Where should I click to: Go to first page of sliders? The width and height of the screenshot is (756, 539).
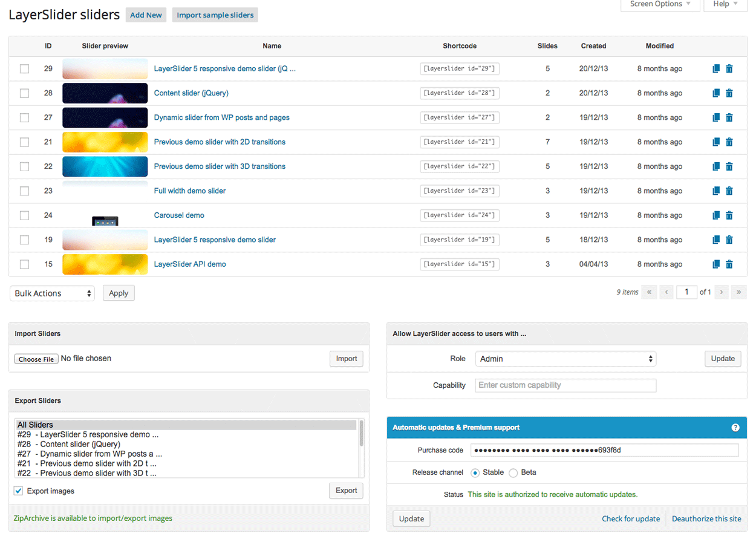pyautogui.click(x=649, y=292)
